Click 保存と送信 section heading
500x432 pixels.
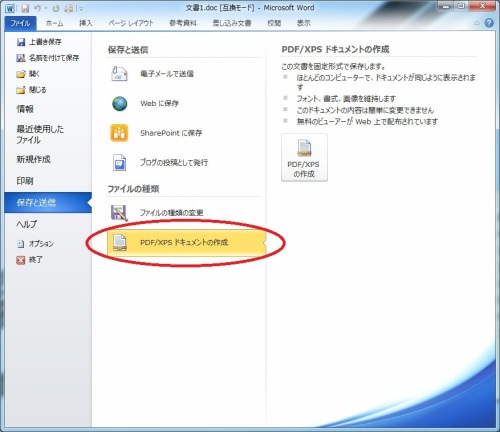128,50
